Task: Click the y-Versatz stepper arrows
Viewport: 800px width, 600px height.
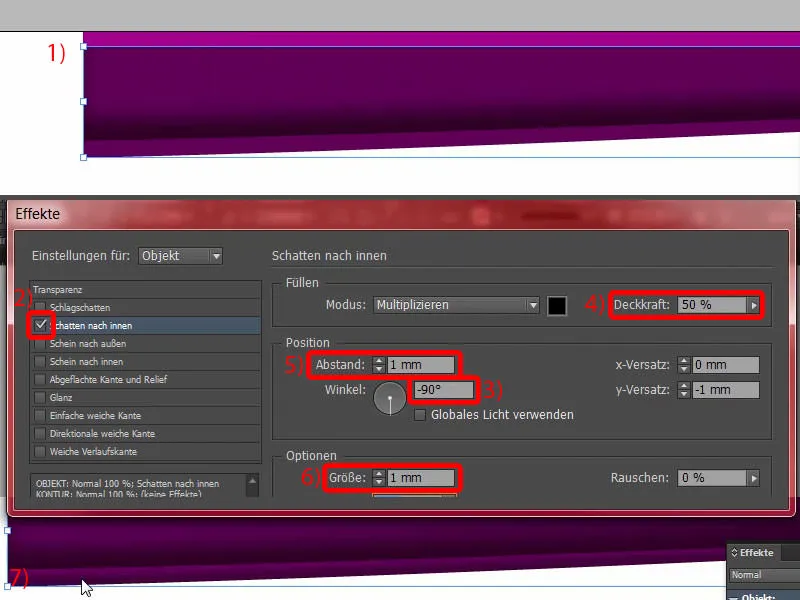Action: pyautogui.click(x=684, y=390)
